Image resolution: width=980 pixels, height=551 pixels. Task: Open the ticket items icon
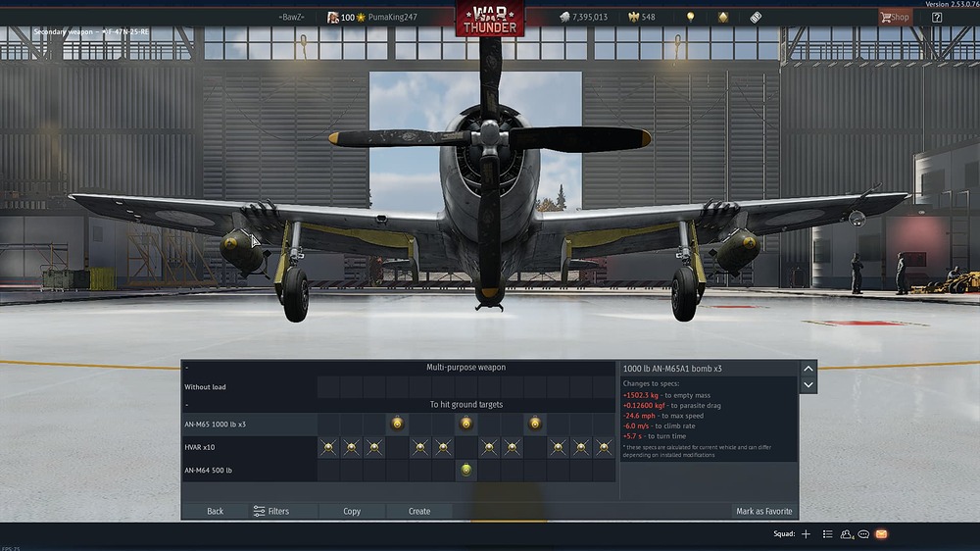756,17
